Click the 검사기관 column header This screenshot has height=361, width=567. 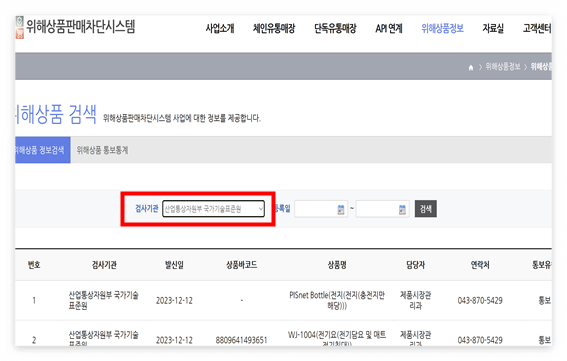104,265
